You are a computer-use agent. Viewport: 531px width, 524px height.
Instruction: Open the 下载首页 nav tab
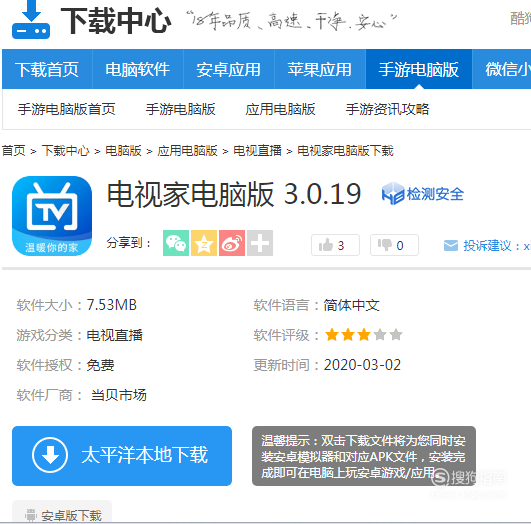tap(47, 69)
